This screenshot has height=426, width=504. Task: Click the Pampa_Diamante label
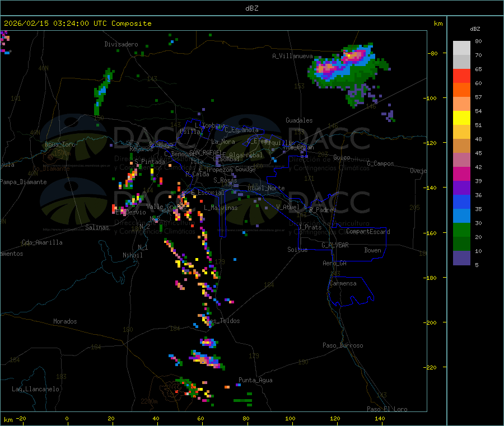click(24, 182)
